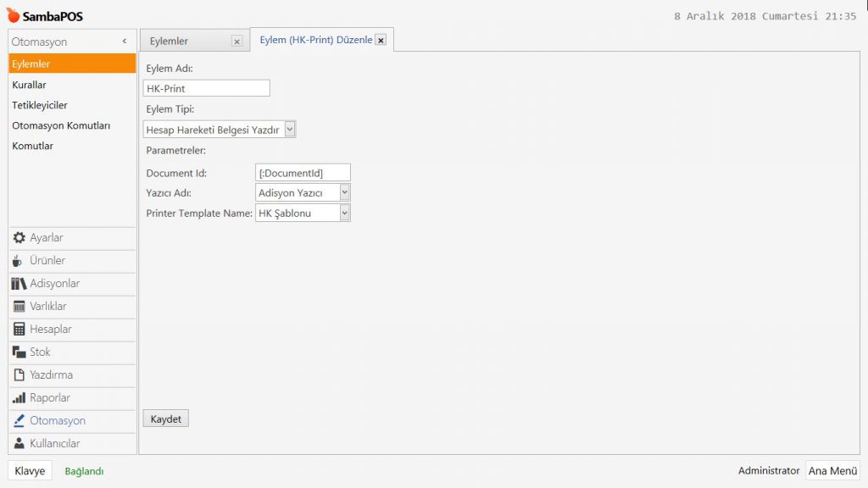Click the Raporlar bar chart icon
This screenshot has height=488, width=868.
pyautogui.click(x=19, y=398)
